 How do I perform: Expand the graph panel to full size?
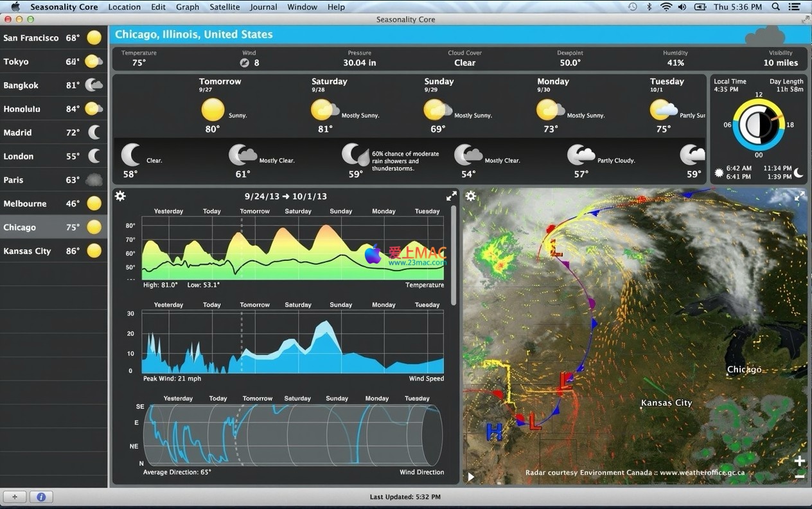click(452, 196)
